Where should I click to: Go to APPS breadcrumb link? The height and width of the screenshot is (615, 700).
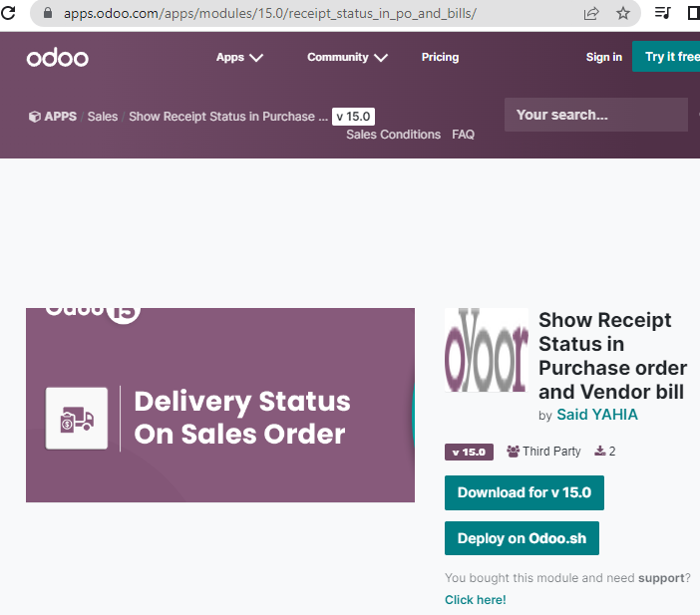pos(60,117)
